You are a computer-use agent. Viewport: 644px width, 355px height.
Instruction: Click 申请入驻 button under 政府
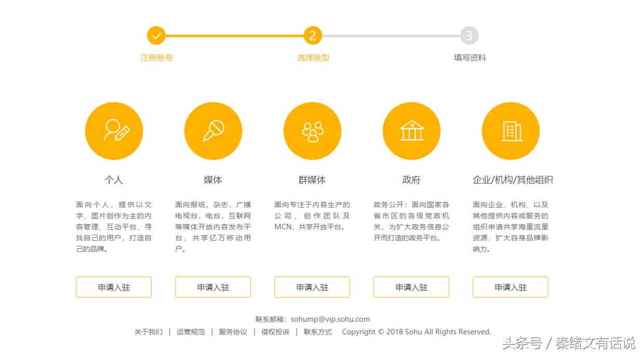click(x=411, y=287)
